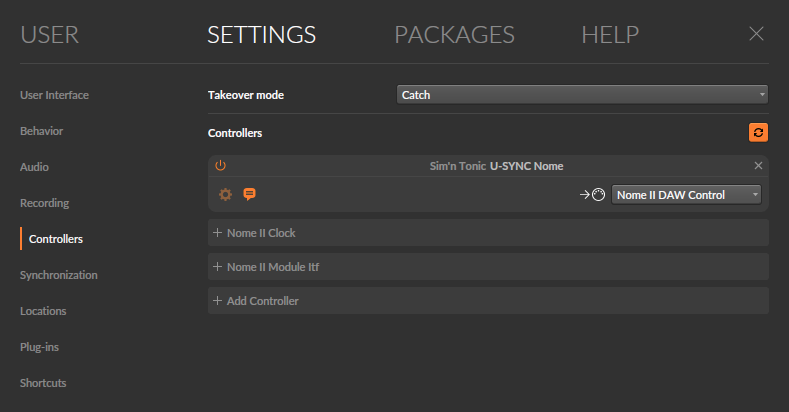789x412 pixels.
Task: Go to the HELP tab
Action: coord(610,35)
